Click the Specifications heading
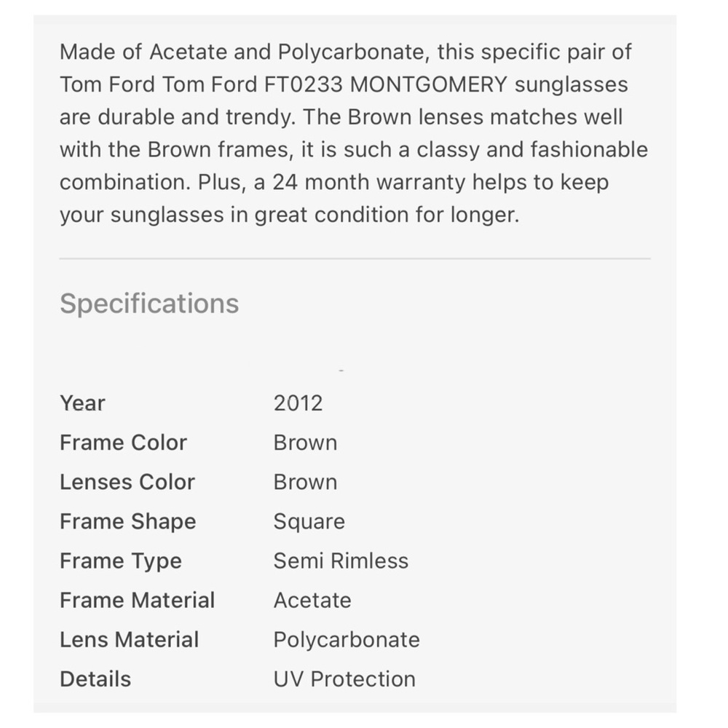Image resolution: width=728 pixels, height=728 pixels. click(149, 304)
